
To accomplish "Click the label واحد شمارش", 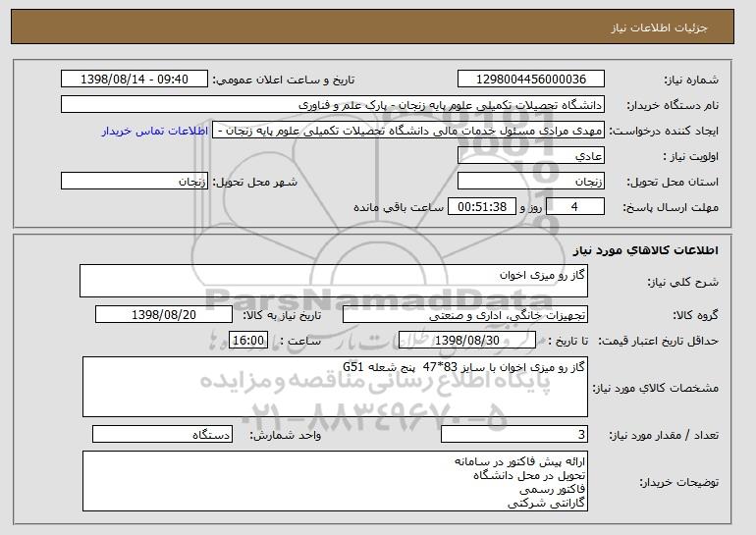I will tap(286, 435).
